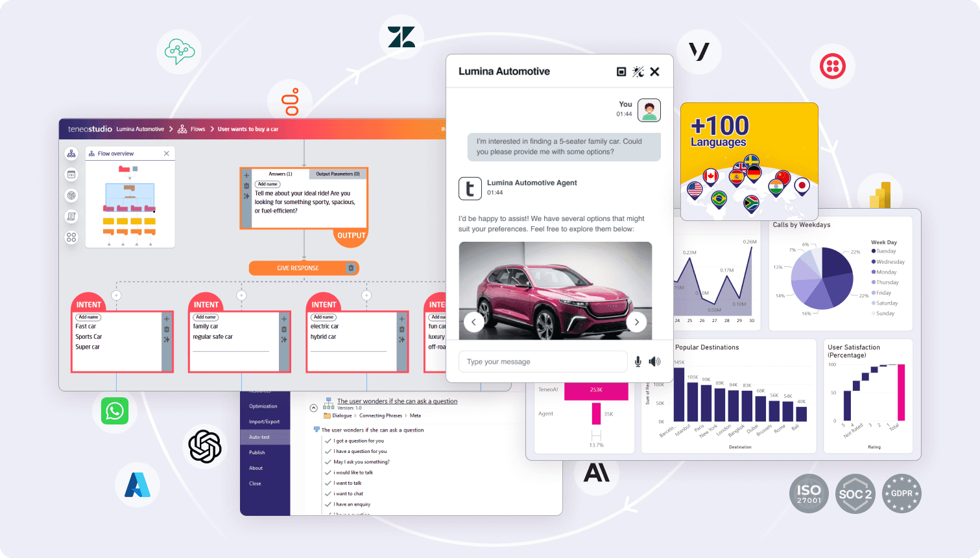Open 'The user wonders if she can ask a question' link
This screenshot has width=980, height=558.
[x=397, y=401]
